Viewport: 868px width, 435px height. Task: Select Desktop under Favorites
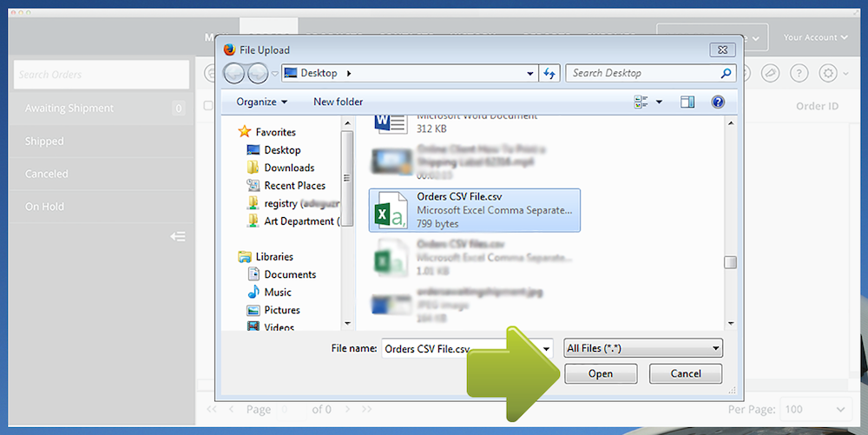click(x=273, y=150)
